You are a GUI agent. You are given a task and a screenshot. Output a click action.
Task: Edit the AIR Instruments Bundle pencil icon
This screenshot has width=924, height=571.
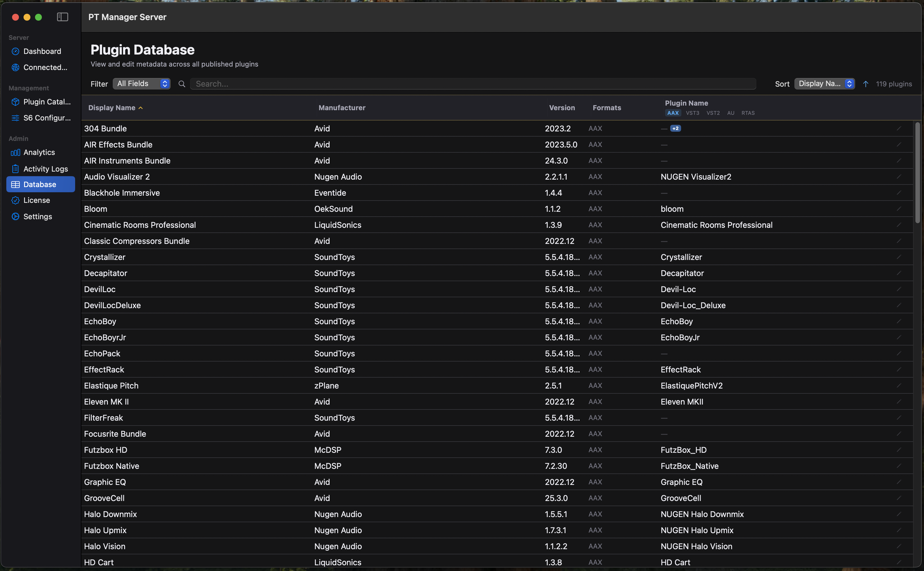899,161
